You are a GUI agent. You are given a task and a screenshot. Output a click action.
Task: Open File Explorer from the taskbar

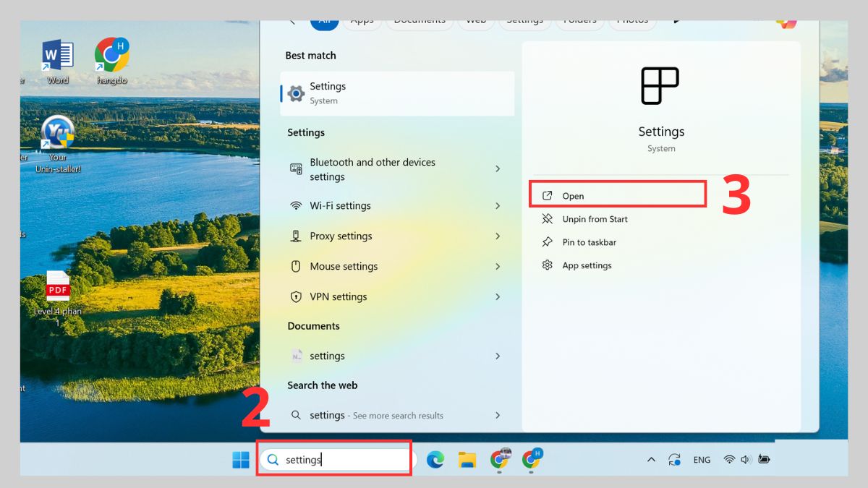(467, 459)
